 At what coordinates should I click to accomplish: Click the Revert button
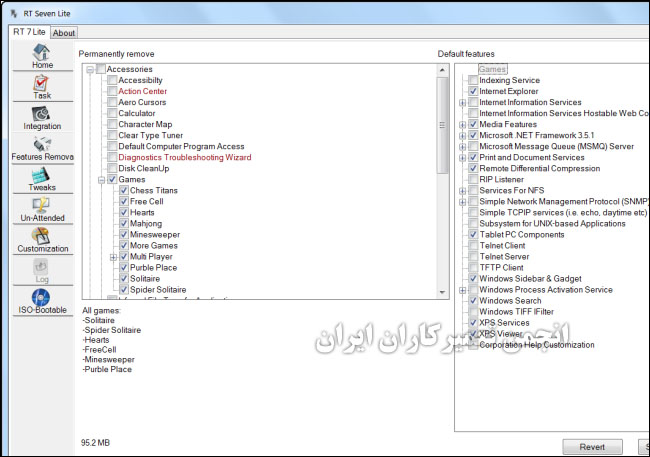click(592, 447)
